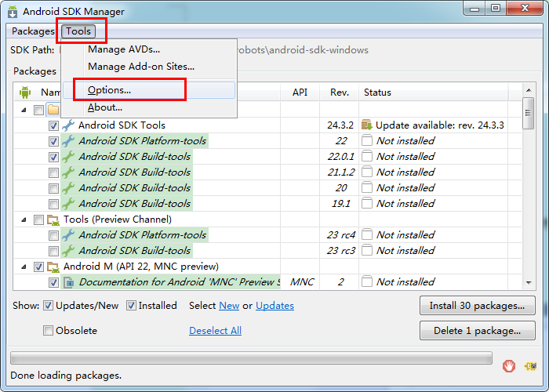This screenshot has height=392, width=549.
Task: Check the Build-tools 21.1.2 checkbox
Action: pos(53,172)
